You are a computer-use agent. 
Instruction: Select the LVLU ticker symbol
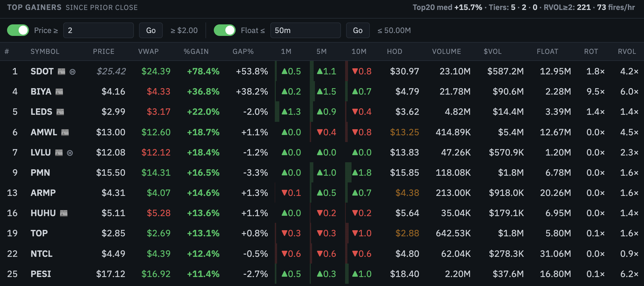coord(41,152)
